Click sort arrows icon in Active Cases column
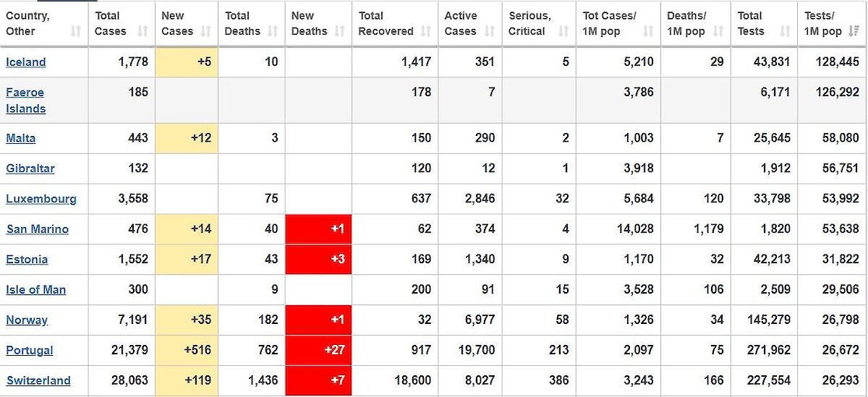 (490, 32)
